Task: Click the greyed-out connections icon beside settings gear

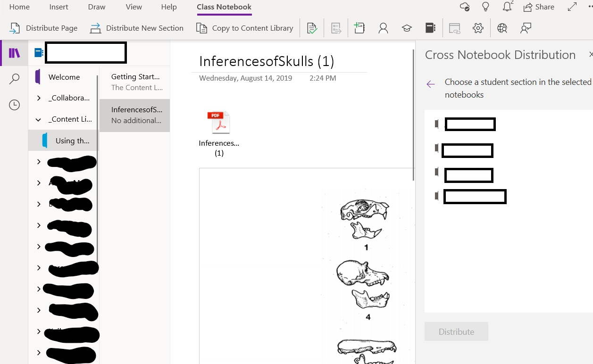Action: pos(454,28)
